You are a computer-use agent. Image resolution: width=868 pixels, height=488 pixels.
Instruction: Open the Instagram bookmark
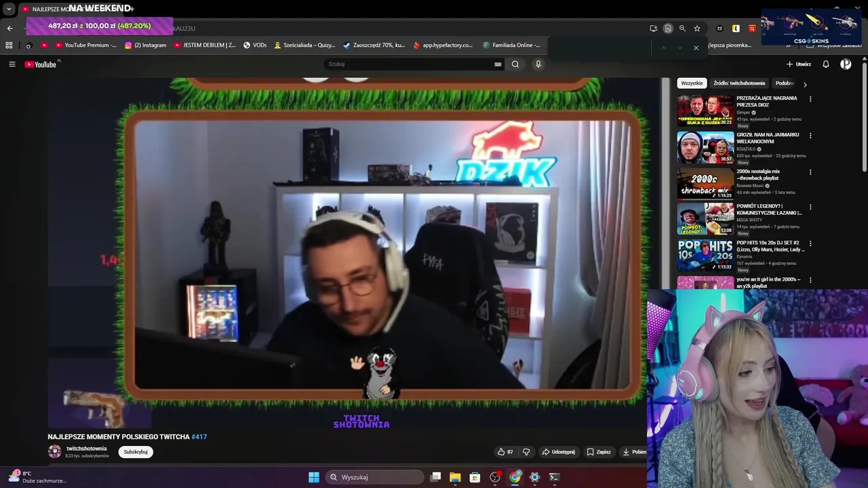[x=145, y=45]
